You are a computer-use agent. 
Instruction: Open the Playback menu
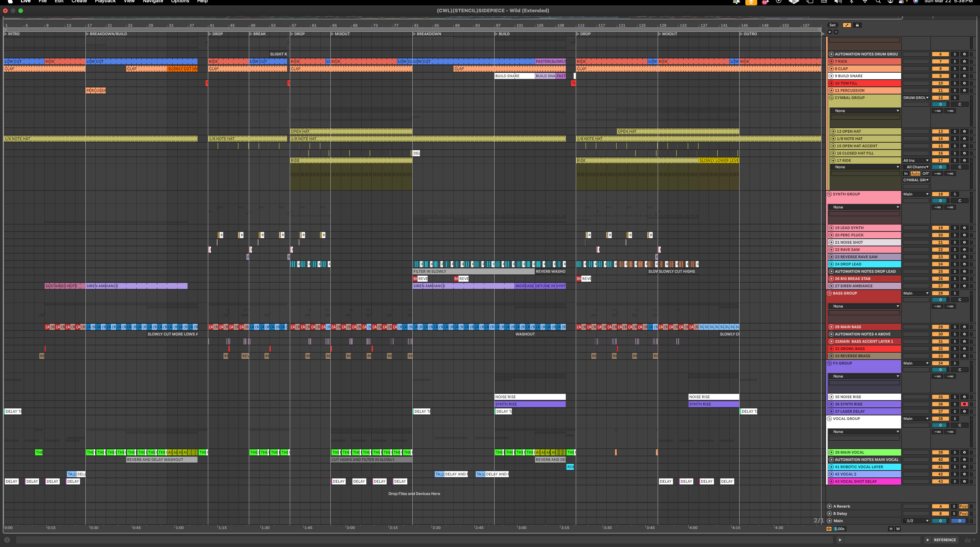tap(105, 2)
